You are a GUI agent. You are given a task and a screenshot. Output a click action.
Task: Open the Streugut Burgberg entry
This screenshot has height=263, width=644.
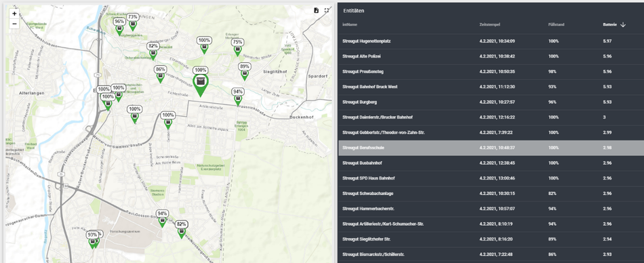coord(491,102)
